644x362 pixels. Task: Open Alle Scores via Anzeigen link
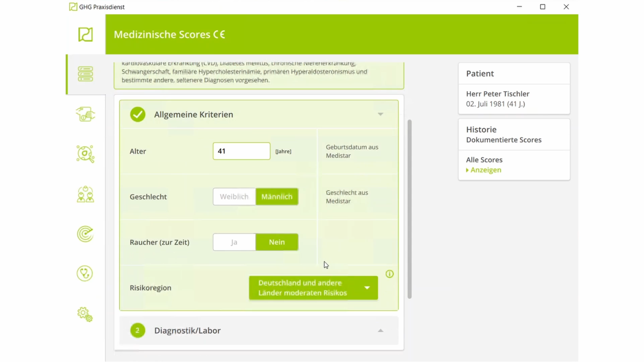485,170
